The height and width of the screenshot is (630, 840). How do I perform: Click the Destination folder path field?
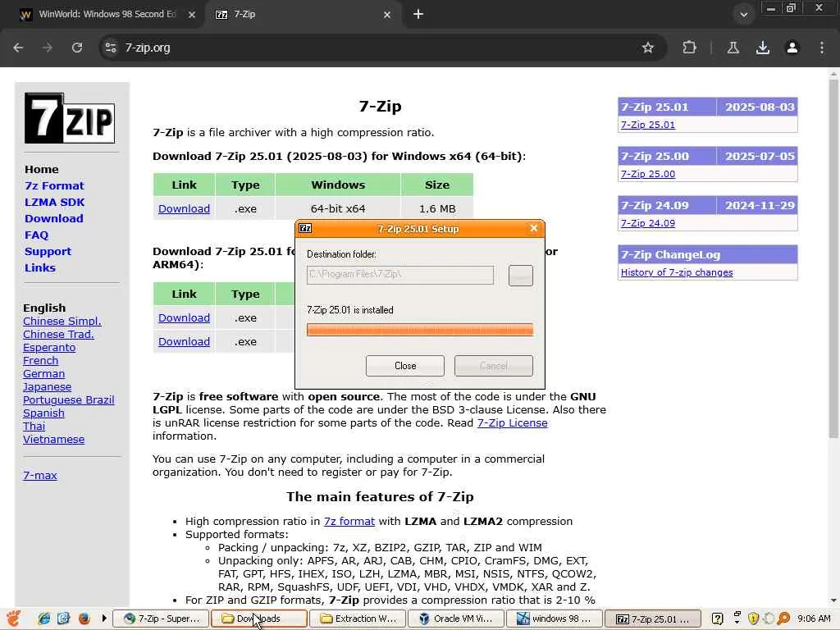click(400, 275)
